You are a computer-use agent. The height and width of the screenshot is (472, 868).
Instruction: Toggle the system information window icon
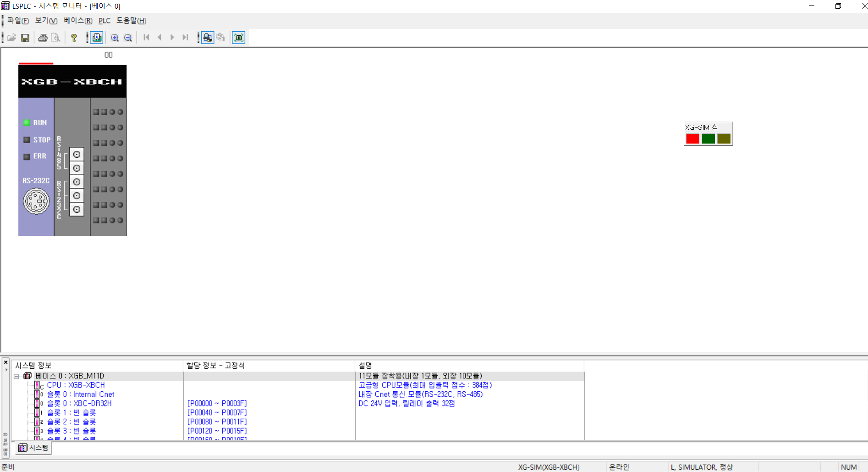[x=97, y=38]
